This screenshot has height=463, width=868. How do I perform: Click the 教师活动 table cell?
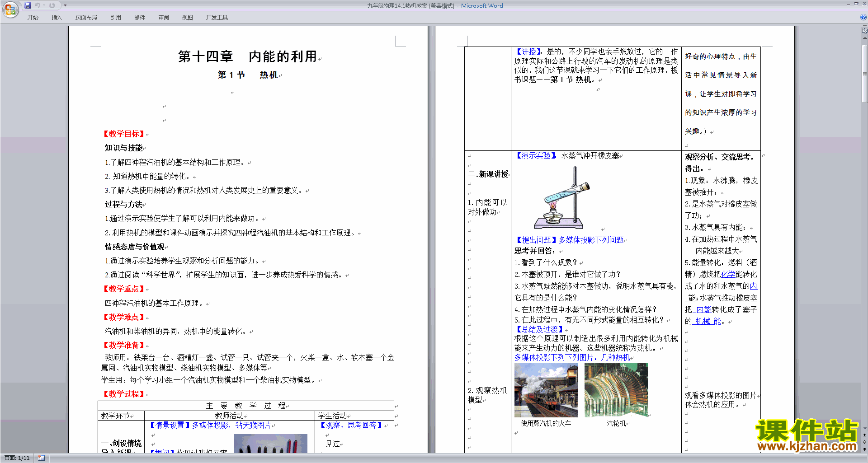[229, 416]
